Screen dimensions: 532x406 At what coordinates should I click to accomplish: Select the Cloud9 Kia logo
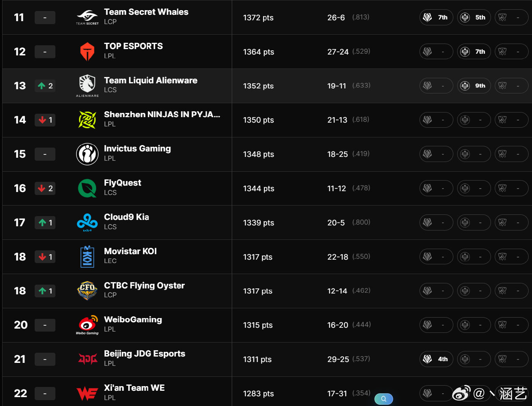tap(87, 222)
